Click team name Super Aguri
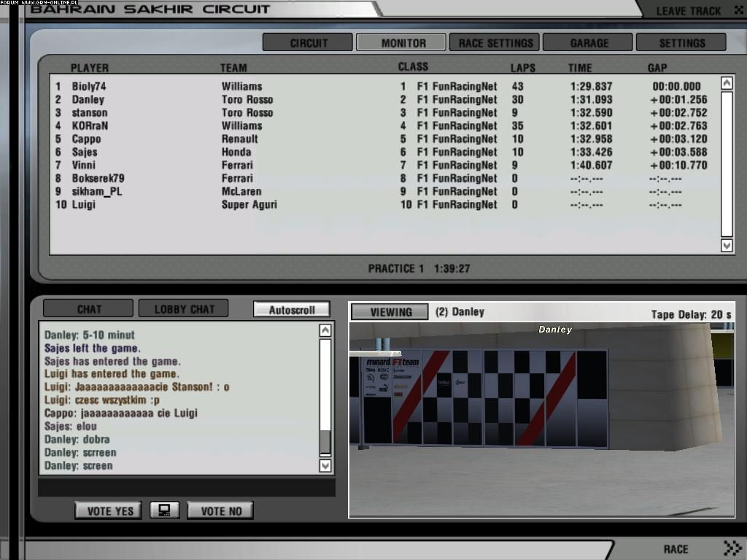This screenshot has height=560, width=747. pyautogui.click(x=249, y=204)
